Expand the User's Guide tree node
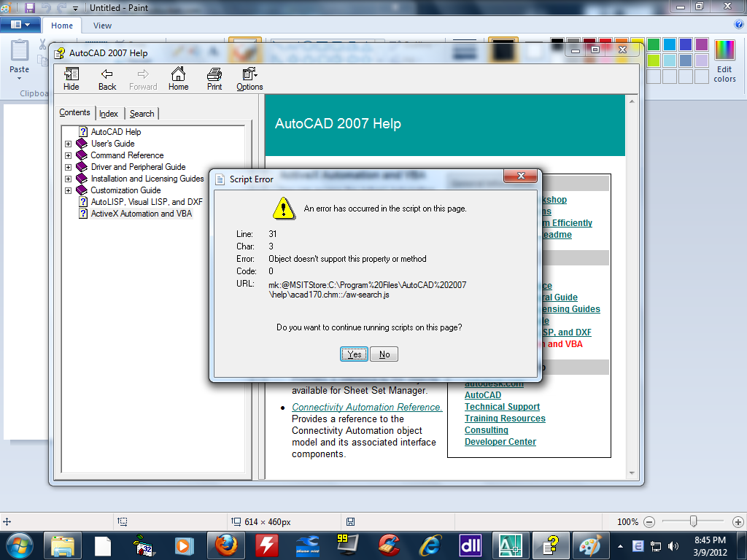747x560 pixels. coord(68,144)
